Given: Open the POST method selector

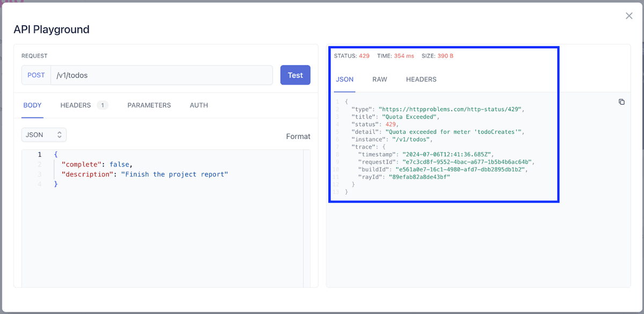Looking at the screenshot, I should coord(36,75).
